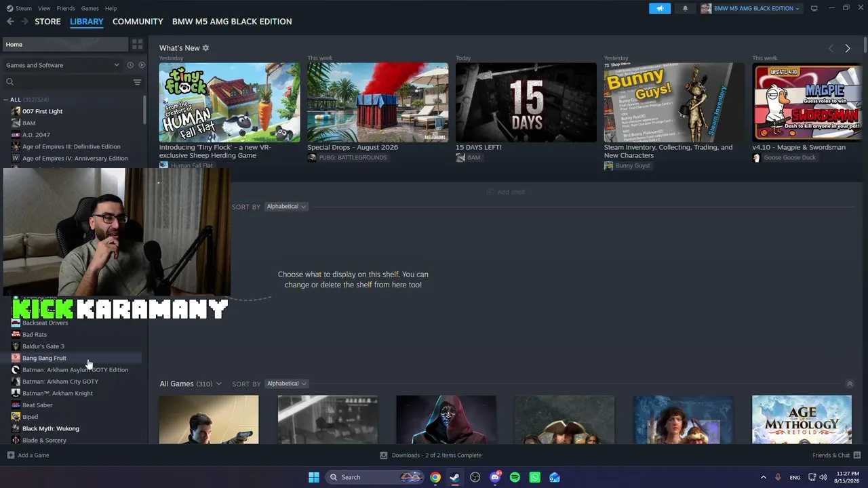Open the Friends & Chat icon
Image resolution: width=868 pixels, height=488 pixels.
[x=857, y=455]
